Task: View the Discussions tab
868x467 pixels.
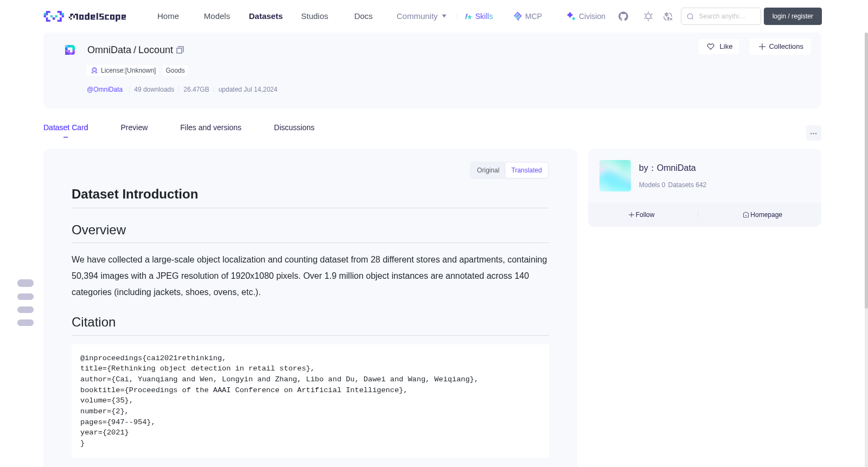Action: 294,127
